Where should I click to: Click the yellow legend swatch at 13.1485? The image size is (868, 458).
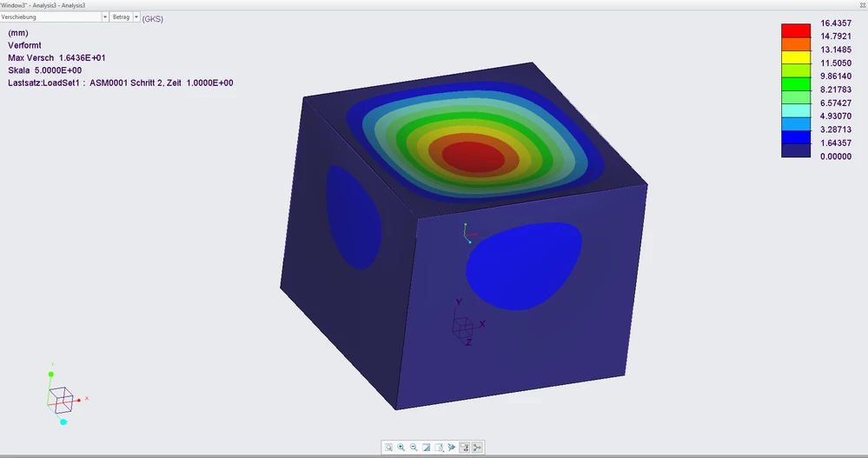coord(796,57)
